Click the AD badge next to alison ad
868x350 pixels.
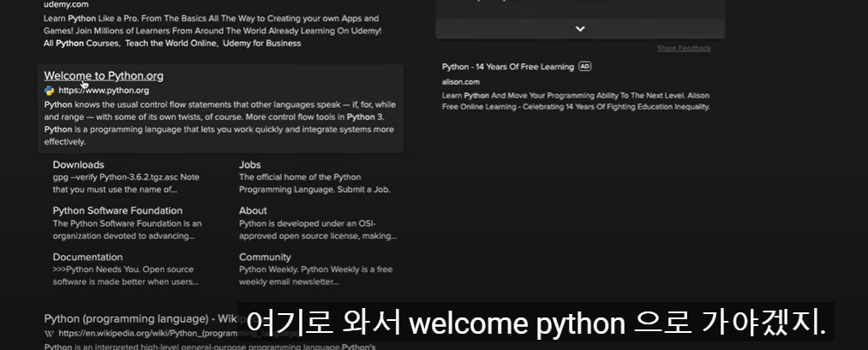tap(584, 67)
